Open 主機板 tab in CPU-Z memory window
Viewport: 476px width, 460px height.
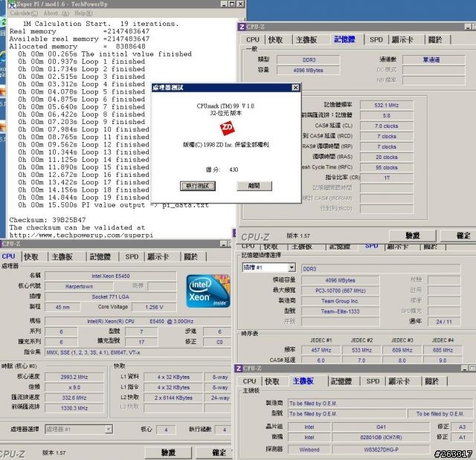pos(306,39)
